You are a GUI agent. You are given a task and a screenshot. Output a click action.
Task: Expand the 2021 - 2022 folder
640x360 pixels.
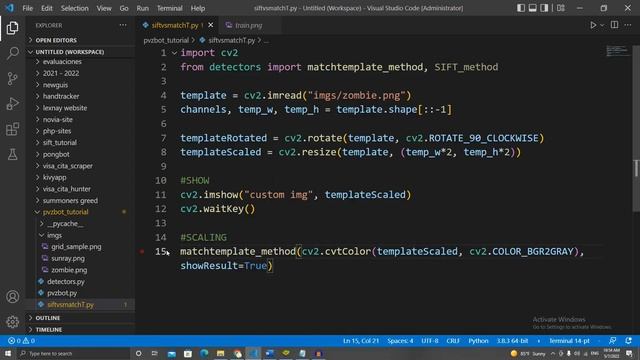[x=61, y=73]
